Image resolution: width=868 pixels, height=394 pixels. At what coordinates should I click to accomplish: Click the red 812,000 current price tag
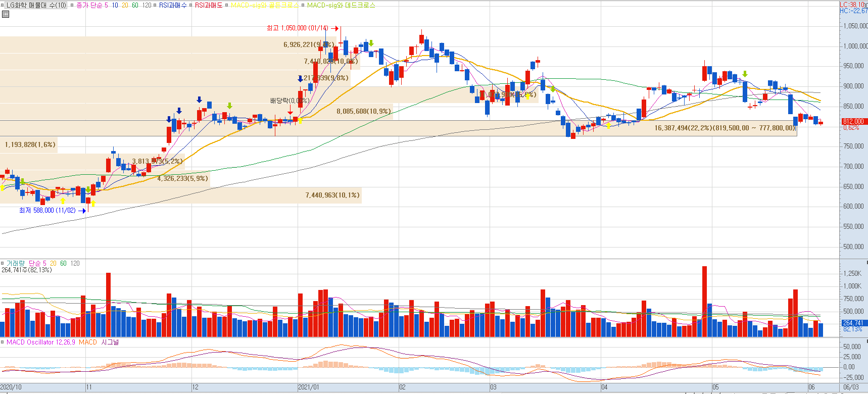[x=853, y=121]
